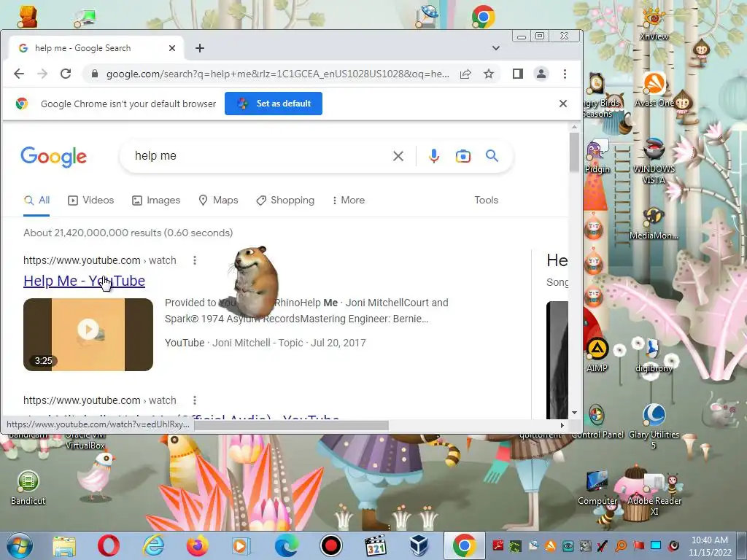Switch to Videos results tab
The width and height of the screenshot is (747, 560).
pos(91,201)
